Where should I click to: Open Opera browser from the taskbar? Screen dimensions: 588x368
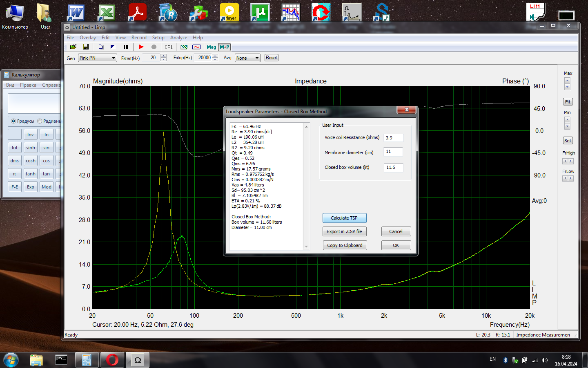pyautogui.click(x=112, y=360)
